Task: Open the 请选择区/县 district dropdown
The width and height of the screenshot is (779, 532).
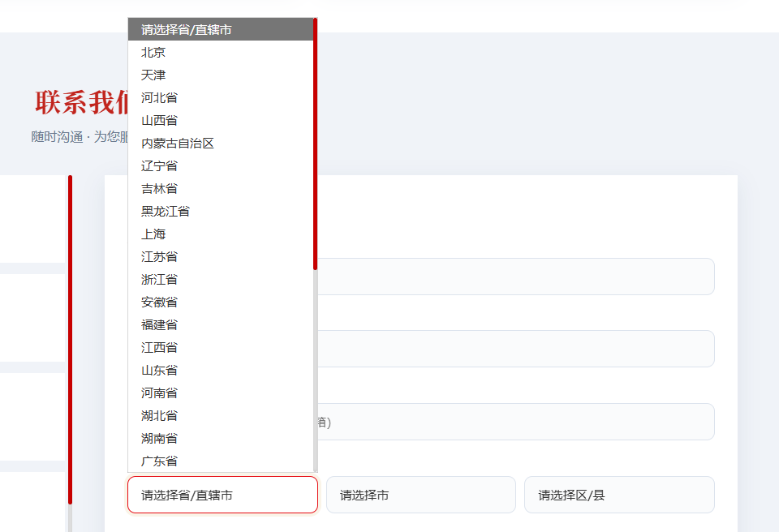Action: (x=619, y=495)
